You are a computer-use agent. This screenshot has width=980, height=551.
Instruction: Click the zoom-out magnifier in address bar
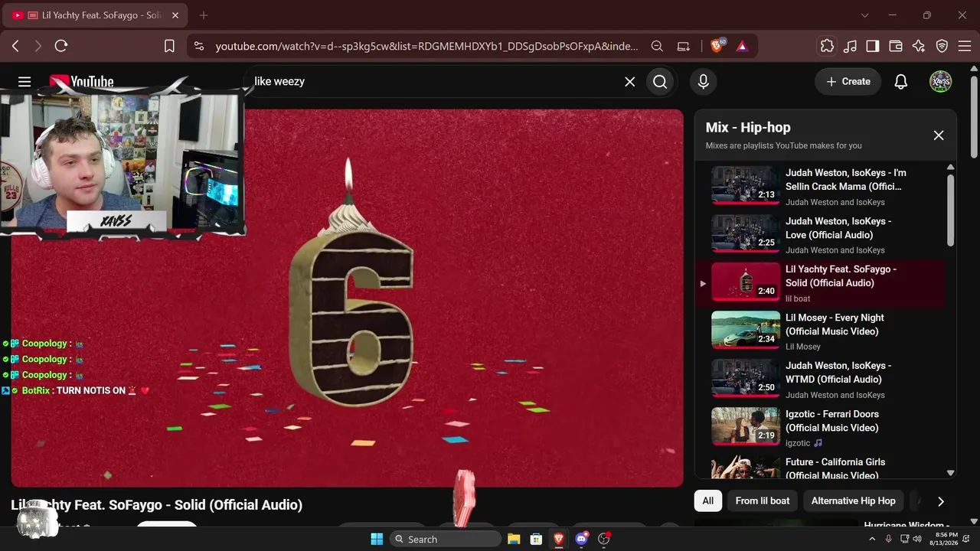[657, 46]
